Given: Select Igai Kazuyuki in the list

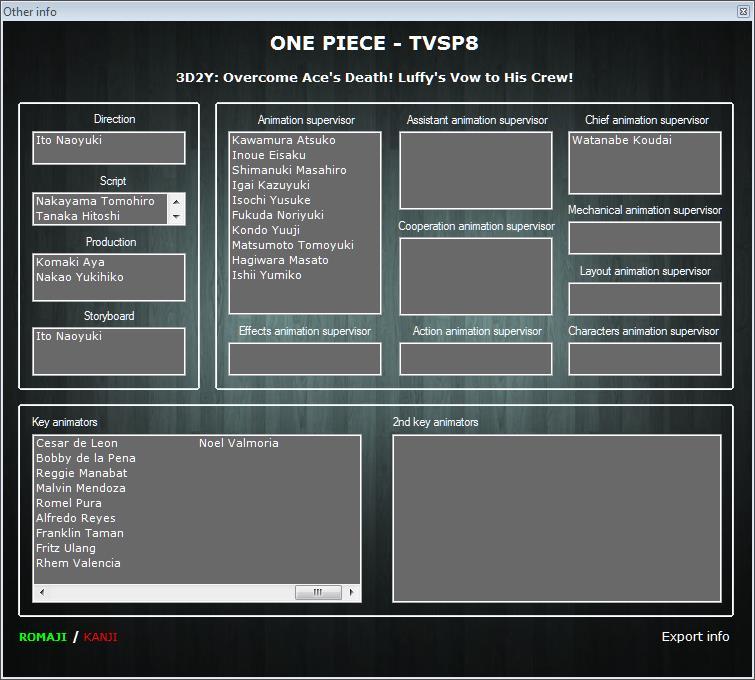Looking at the screenshot, I should [x=271, y=185].
